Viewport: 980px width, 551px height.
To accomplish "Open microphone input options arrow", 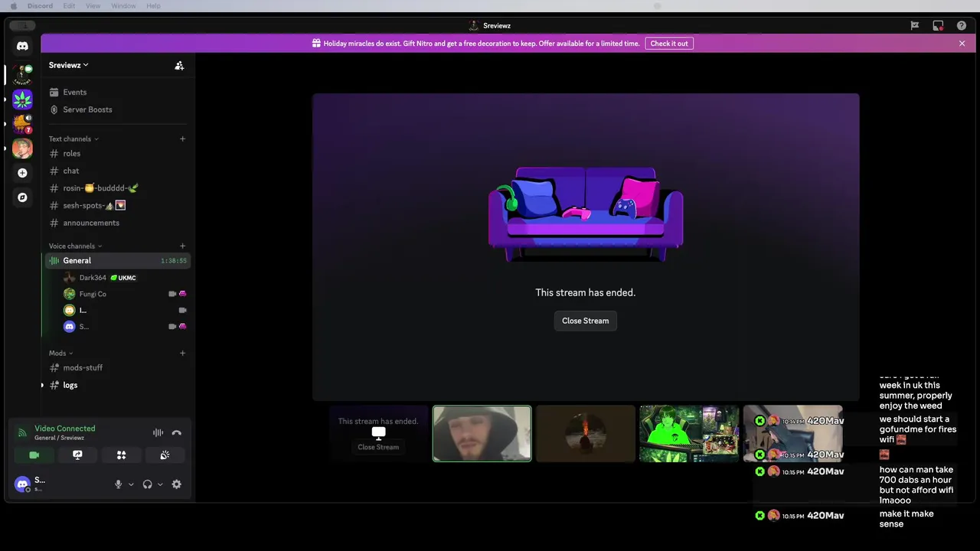I will [131, 484].
